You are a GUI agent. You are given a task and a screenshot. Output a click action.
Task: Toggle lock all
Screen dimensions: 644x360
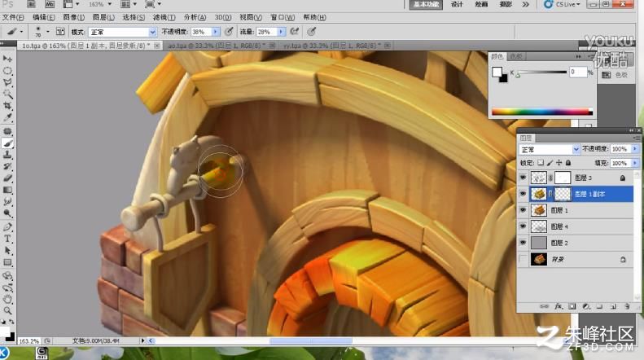[568, 163]
